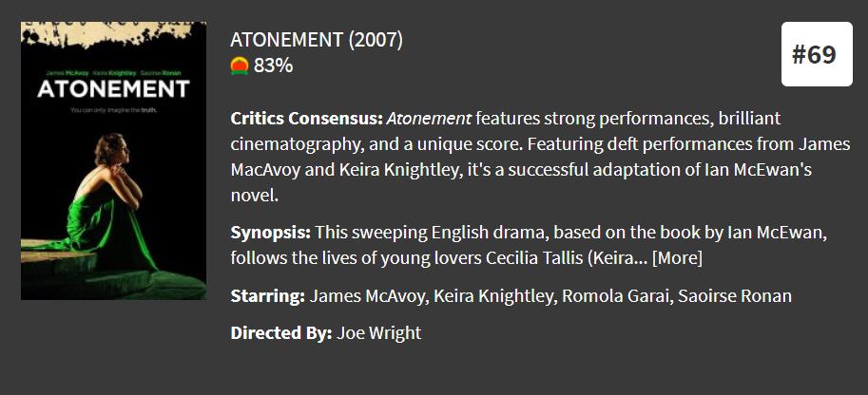Screen dimensions: 868x395
Task: Click the Certified Fresh tomato icon
Action: click(240, 66)
